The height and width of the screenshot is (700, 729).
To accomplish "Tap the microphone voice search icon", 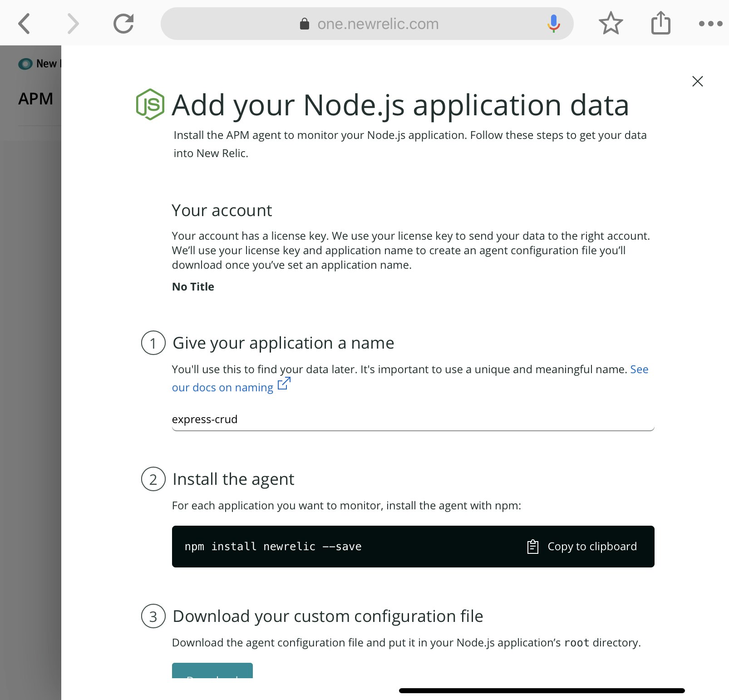I will [x=553, y=24].
